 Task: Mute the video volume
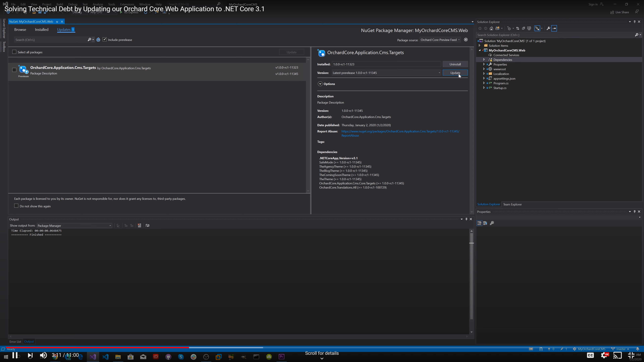pos(43,355)
